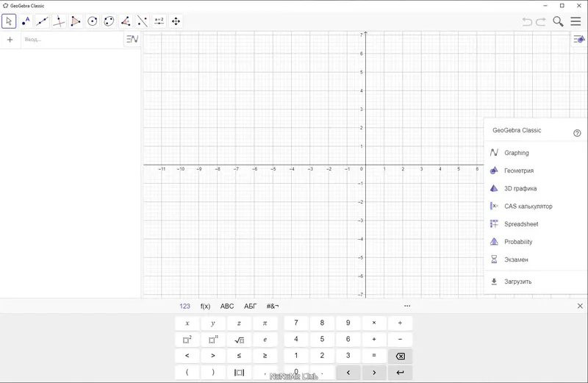Viewport: 588px width, 383px height.
Task: Tap the multiplication × key
Action: coord(374,323)
